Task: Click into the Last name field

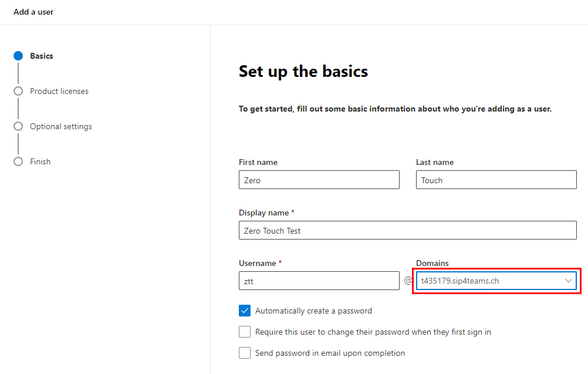Action: click(496, 180)
